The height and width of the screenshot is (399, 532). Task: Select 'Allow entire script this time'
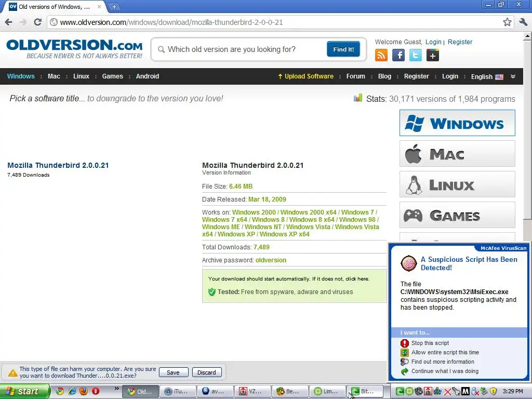tap(445, 353)
